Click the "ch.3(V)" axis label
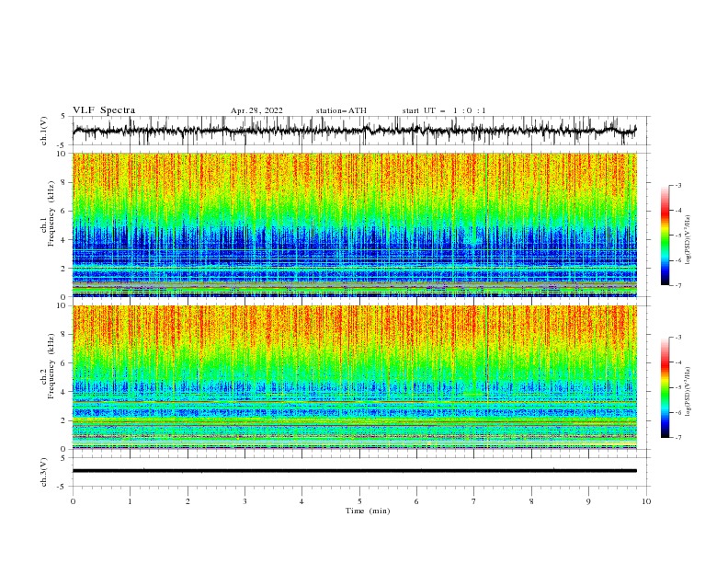 pos(44,472)
